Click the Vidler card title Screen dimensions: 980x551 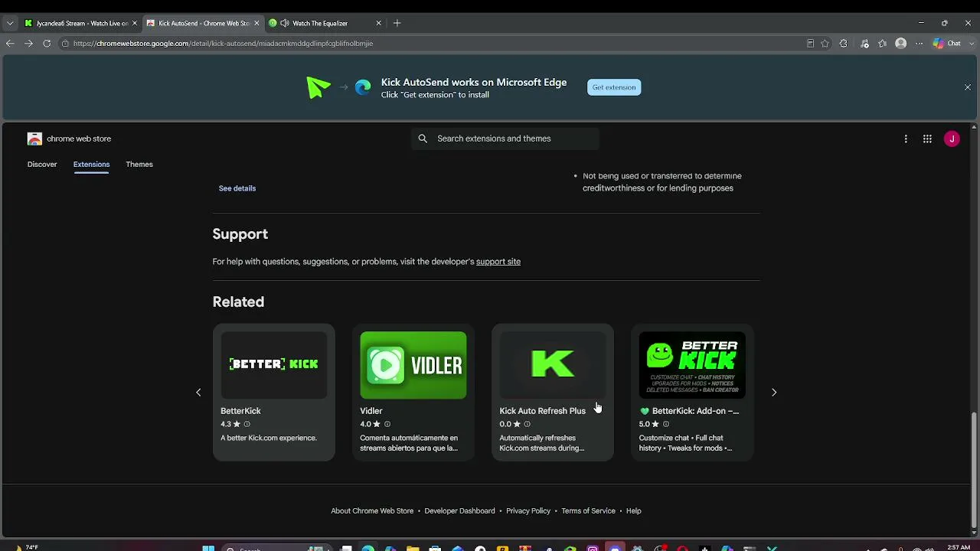(371, 411)
